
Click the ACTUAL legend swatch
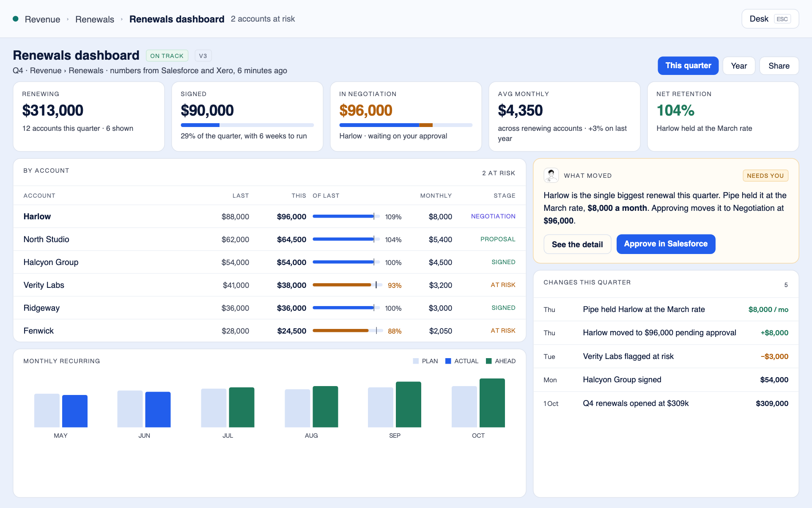click(448, 361)
